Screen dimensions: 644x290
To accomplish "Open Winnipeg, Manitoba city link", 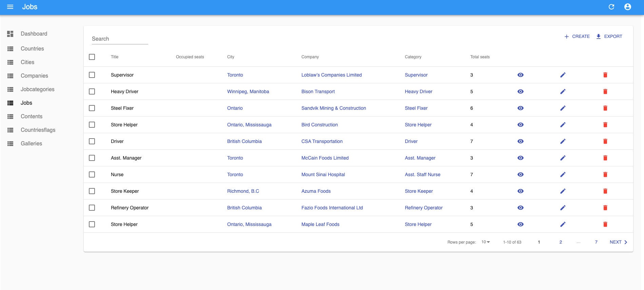I will click(248, 91).
